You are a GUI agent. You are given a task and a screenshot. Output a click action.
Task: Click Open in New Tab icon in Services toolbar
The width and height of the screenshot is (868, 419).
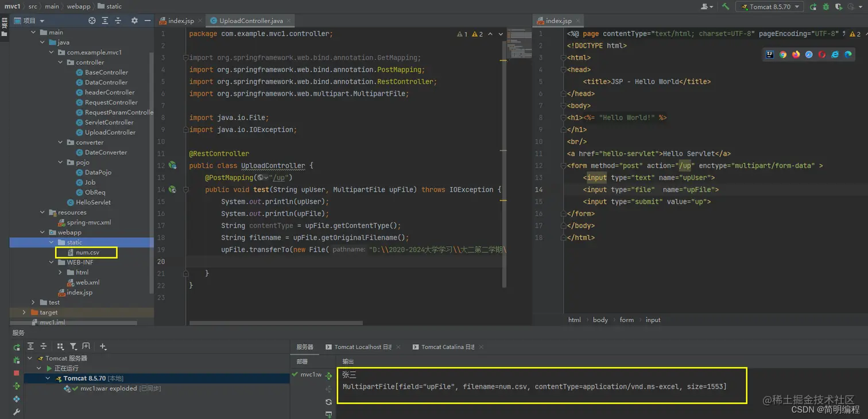pos(86,346)
